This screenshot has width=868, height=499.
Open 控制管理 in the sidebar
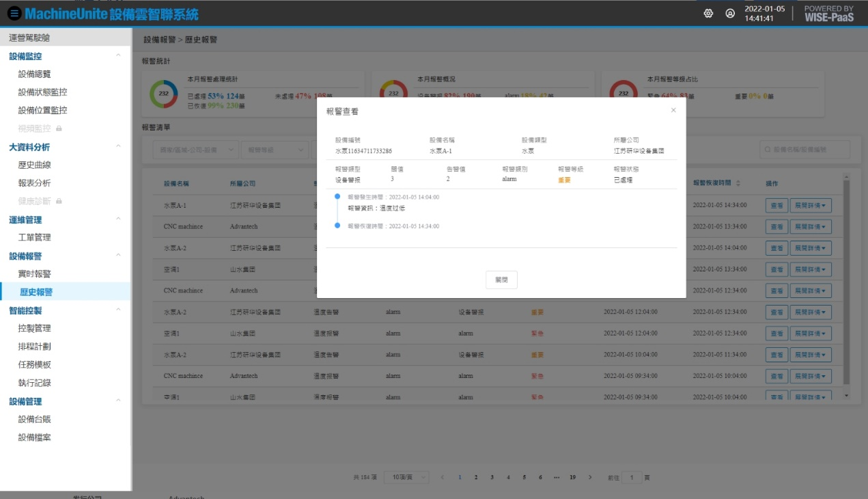[x=35, y=328]
